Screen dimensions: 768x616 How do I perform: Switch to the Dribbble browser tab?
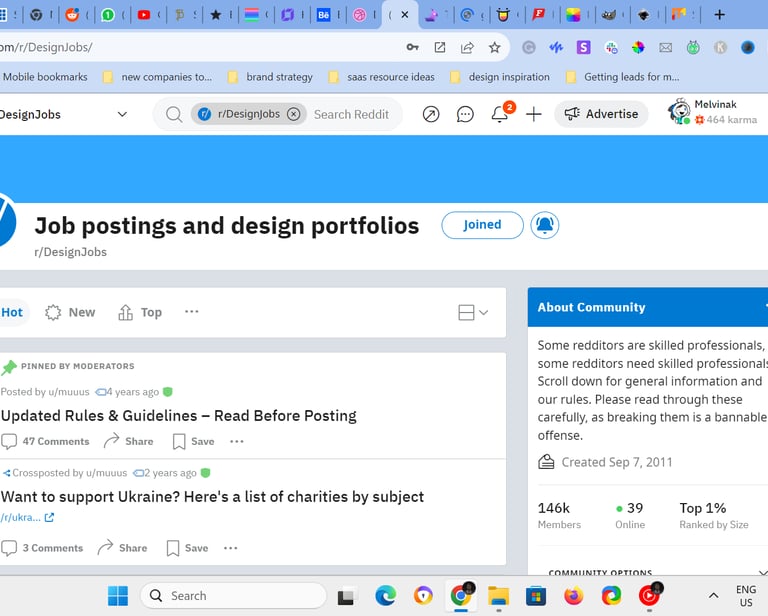click(360, 15)
